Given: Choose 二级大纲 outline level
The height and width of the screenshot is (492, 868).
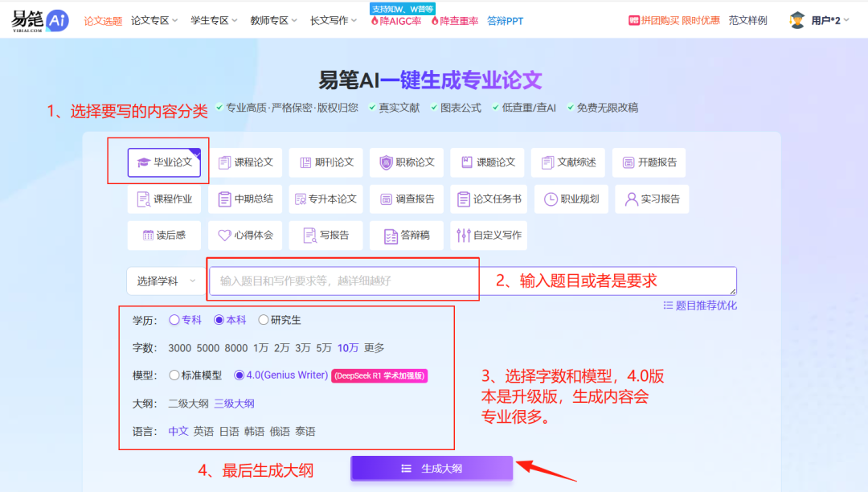Looking at the screenshot, I should coord(188,404).
